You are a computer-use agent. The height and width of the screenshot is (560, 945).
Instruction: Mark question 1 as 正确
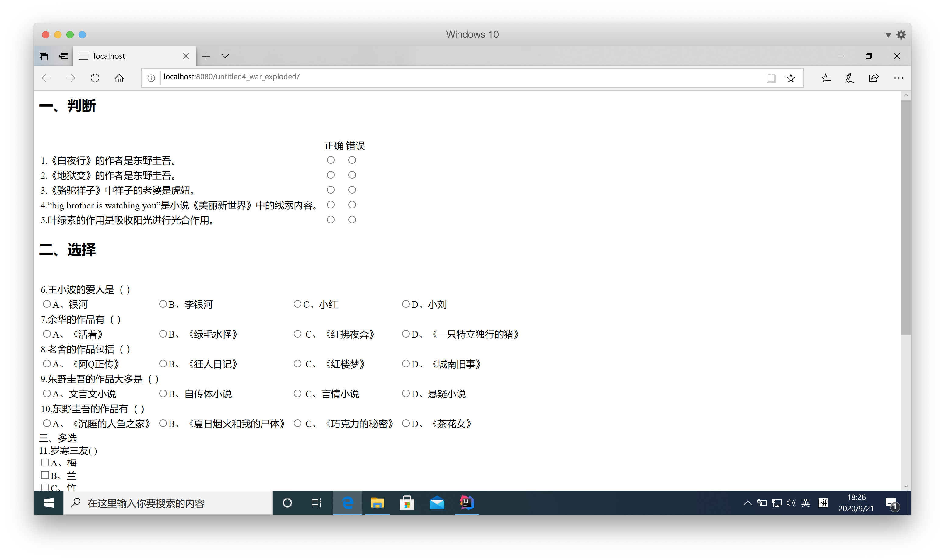click(331, 160)
